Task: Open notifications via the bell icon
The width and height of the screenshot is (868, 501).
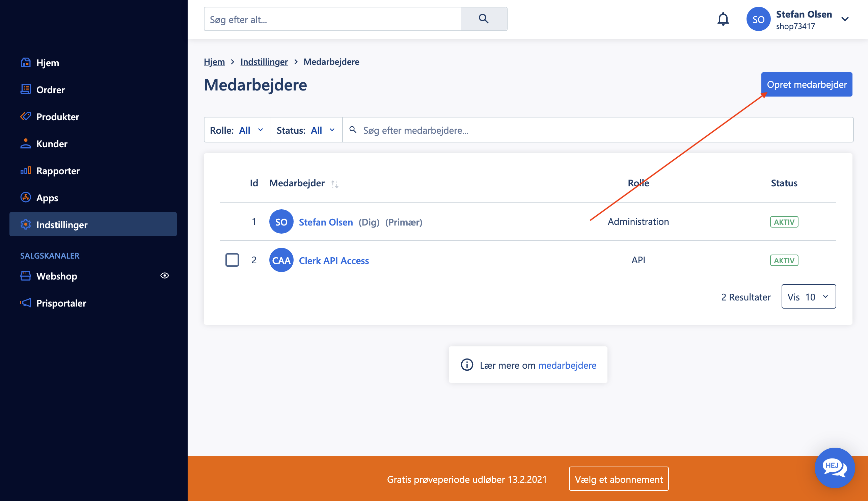Action: click(723, 19)
